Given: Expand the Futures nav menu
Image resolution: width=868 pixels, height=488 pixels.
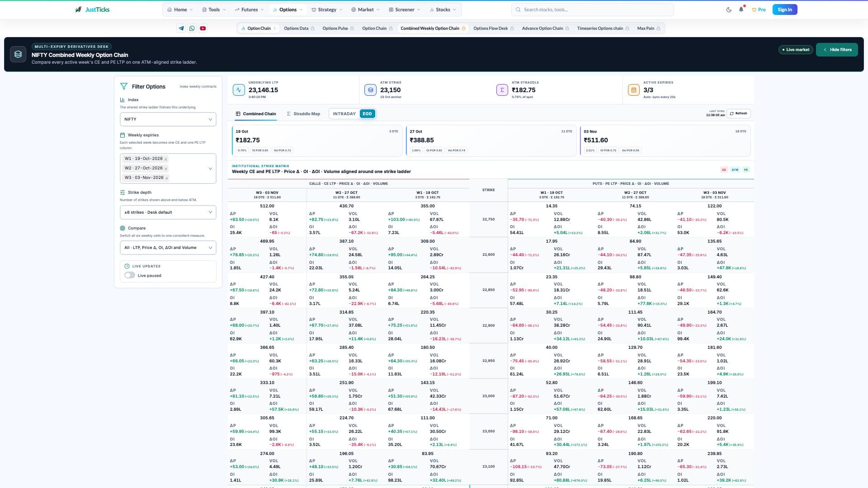Looking at the screenshot, I should coord(249,9).
